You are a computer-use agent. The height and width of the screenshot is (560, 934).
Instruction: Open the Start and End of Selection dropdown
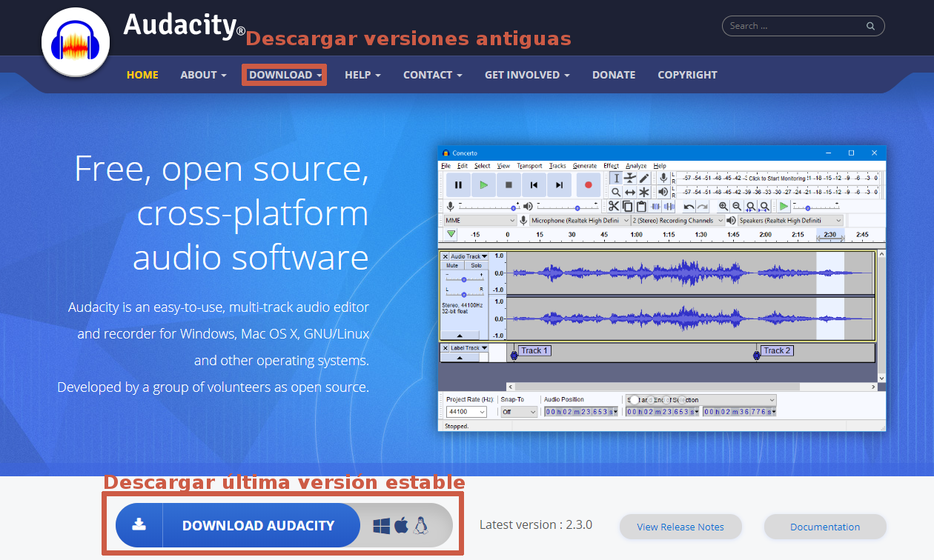700,400
